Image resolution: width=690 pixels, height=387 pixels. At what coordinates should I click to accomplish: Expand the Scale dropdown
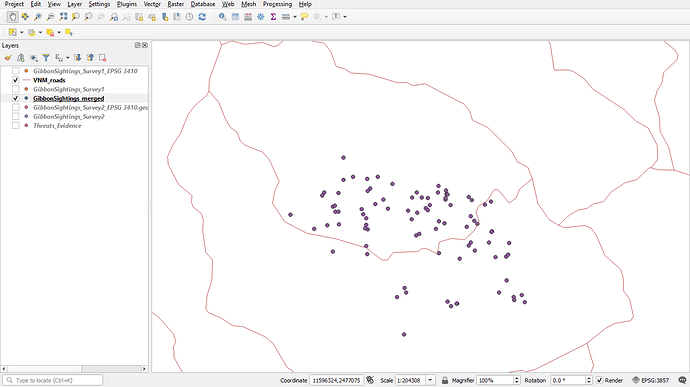click(x=430, y=380)
